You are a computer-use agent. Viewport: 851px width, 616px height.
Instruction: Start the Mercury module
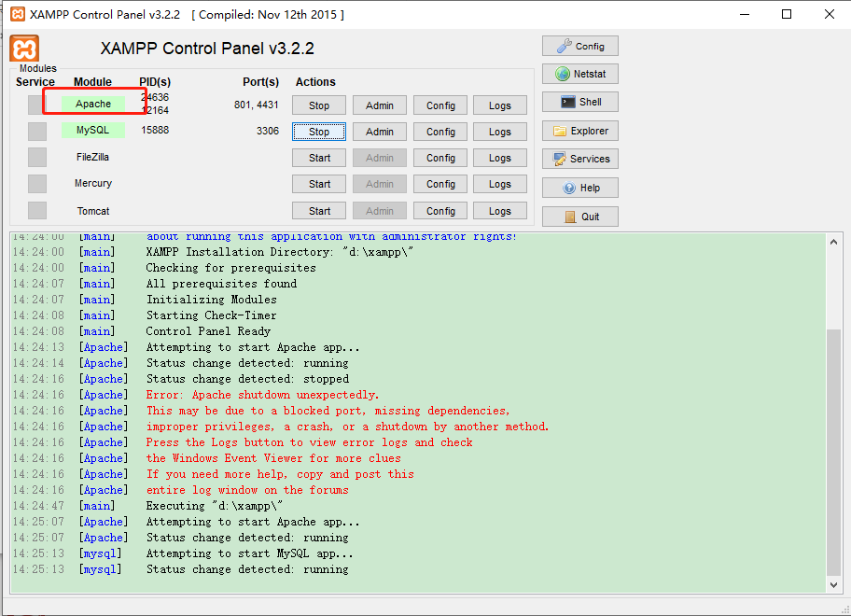click(x=319, y=184)
